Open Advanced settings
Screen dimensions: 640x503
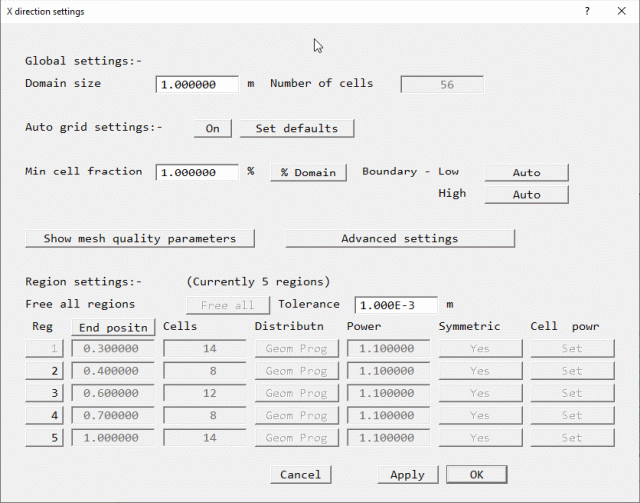(x=400, y=238)
